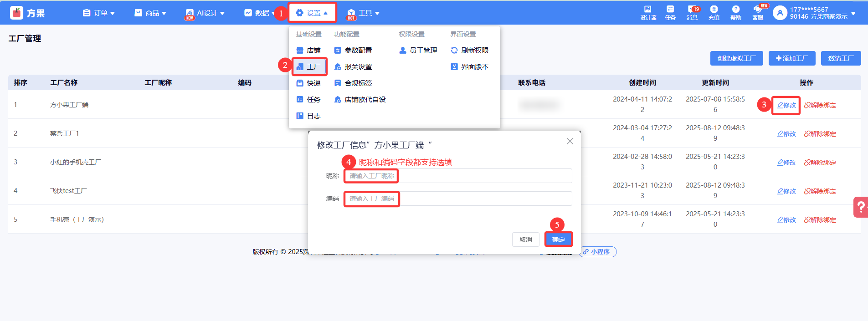868x321 pixels.
Task: Click 取消 in the dialog
Action: coord(525,239)
